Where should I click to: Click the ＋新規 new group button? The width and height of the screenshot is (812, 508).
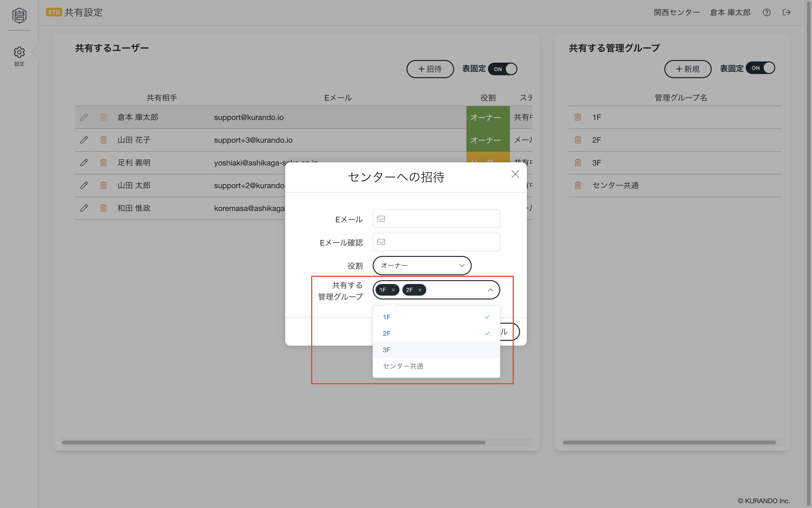point(688,69)
